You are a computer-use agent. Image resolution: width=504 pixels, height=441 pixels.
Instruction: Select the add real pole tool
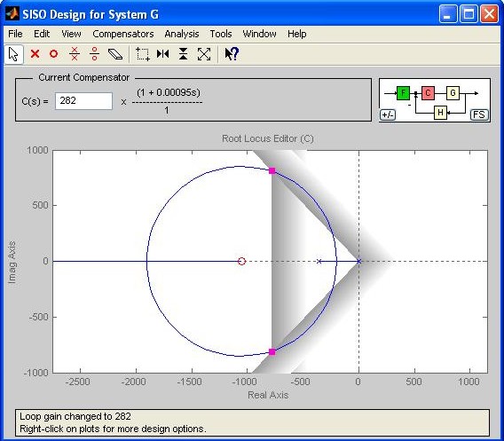[35, 54]
